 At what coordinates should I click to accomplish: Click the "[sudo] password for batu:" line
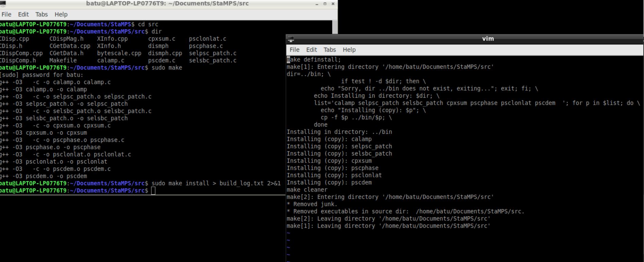click(x=41, y=75)
